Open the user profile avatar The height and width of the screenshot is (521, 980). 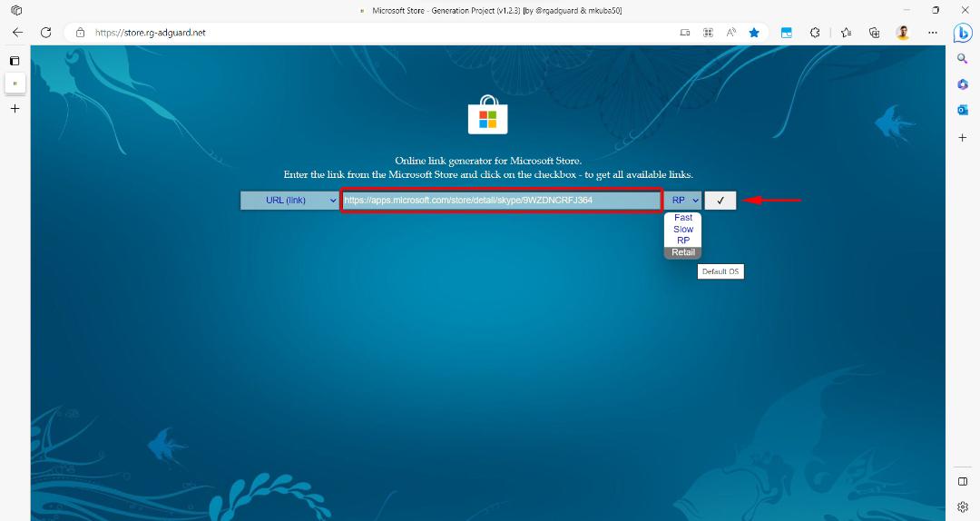(x=903, y=33)
